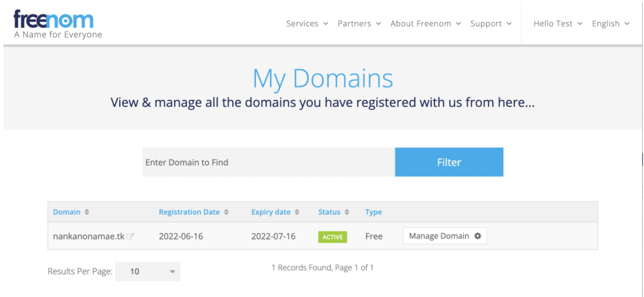Click the Status column header
This screenshot has width=644, height=297.
point(329,212)
